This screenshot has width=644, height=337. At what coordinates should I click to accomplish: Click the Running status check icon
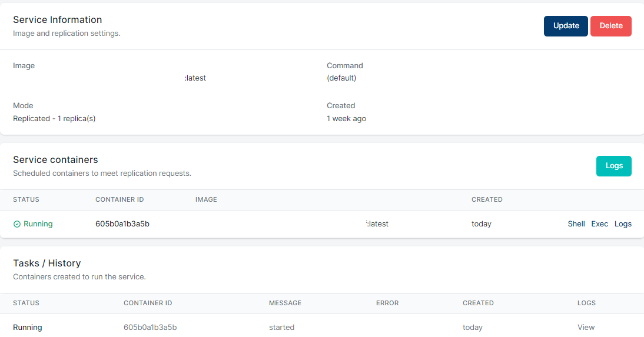pyautogui.click(x=17, y=224)
